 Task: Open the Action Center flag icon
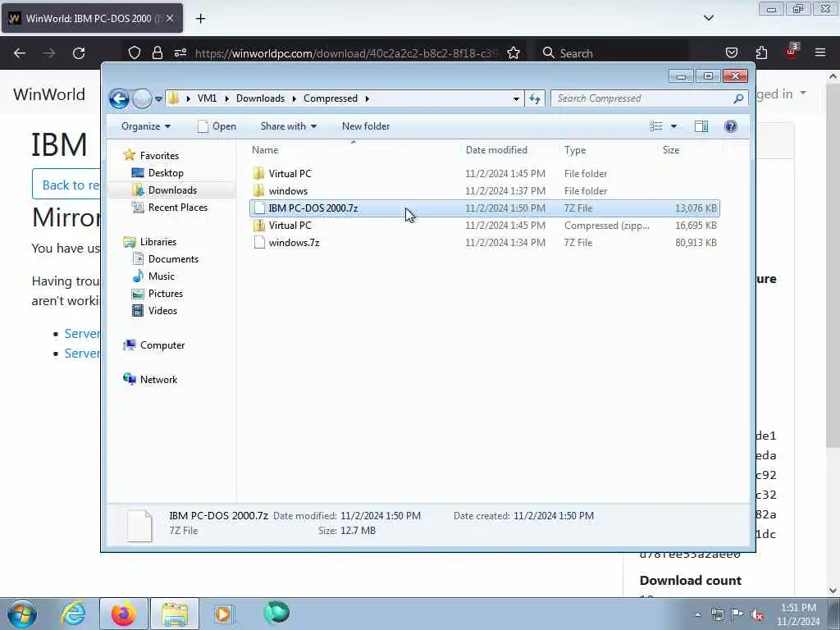[x=737, y=614]
